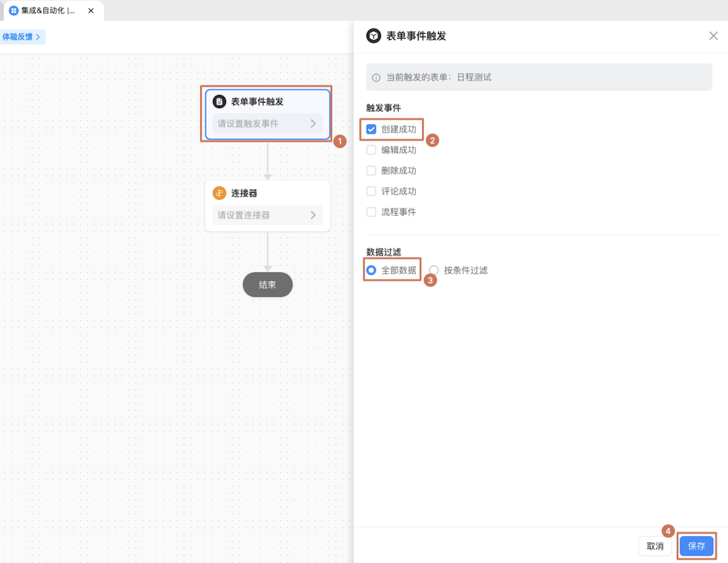Click the info icon beside current form notice
The image size is (728, 563).
click(376, 78)
